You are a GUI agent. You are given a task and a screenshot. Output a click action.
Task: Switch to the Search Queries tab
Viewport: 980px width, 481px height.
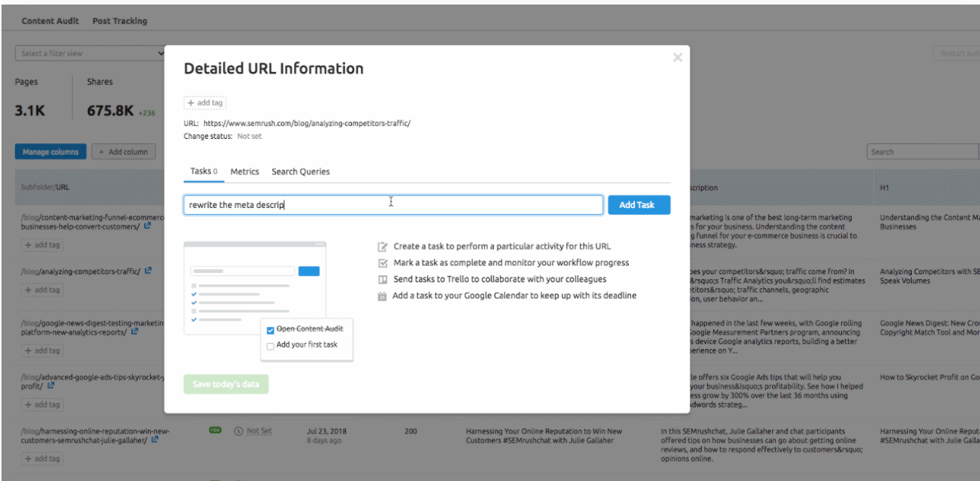tap(300, 171)
